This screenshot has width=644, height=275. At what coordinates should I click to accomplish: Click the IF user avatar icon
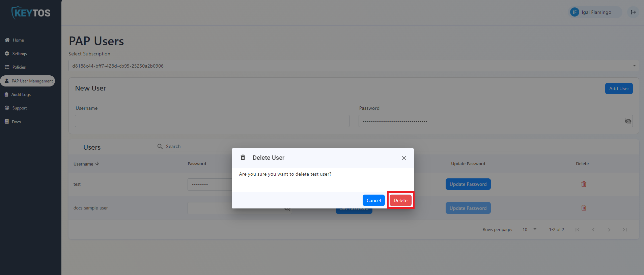tap(575, 12)
